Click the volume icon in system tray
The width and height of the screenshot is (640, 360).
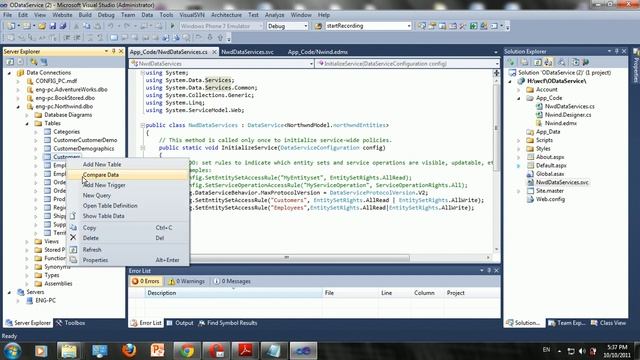[582, 351]
